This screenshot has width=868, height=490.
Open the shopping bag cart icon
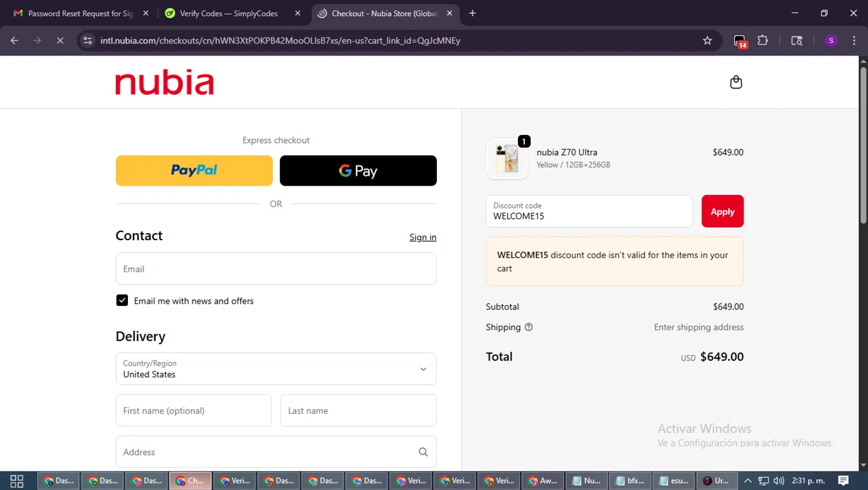[x=735, y=82]
